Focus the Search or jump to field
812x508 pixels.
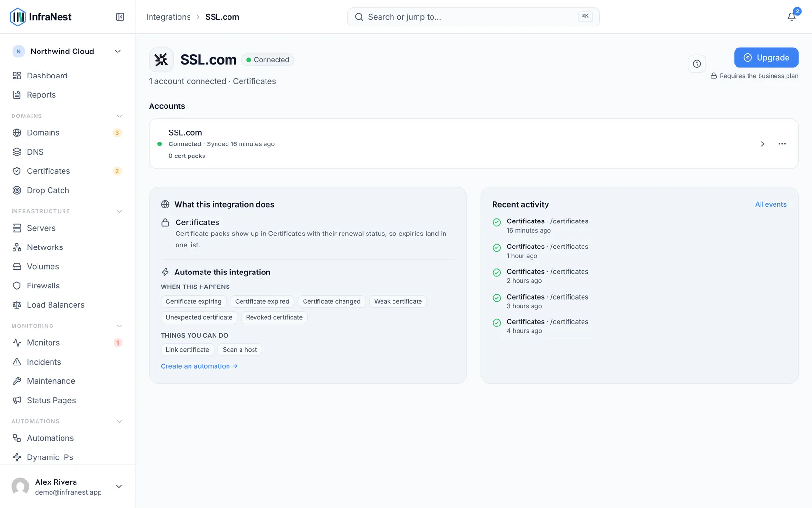(x=473, y=17)
